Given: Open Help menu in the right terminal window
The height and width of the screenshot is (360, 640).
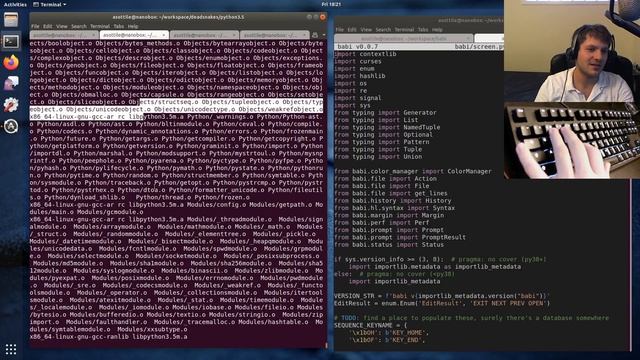Looking at the screenshot, I should (x=437, y=29).
